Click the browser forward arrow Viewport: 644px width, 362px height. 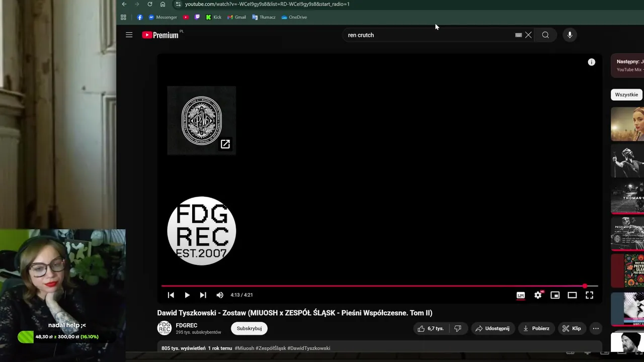[137, 4]
